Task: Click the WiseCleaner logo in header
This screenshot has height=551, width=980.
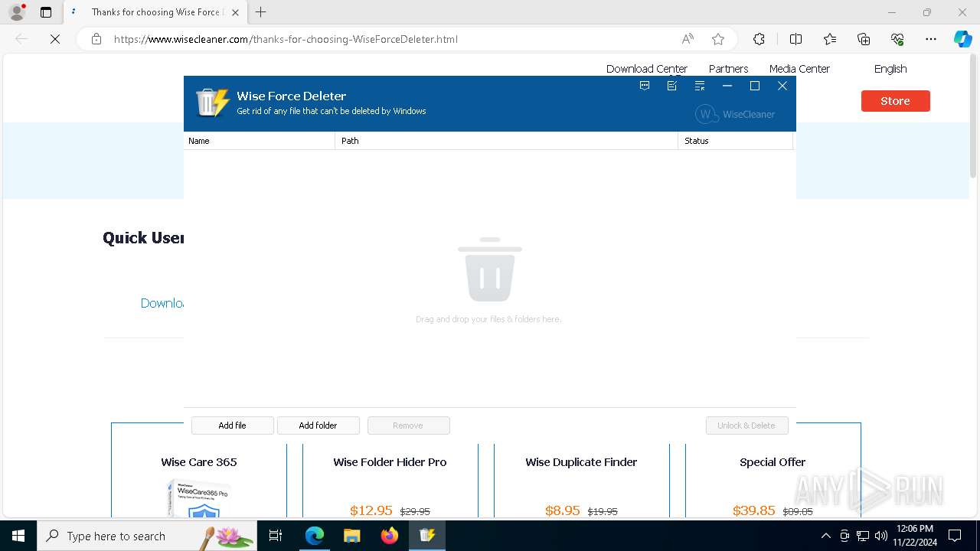Action: (735, 114)
